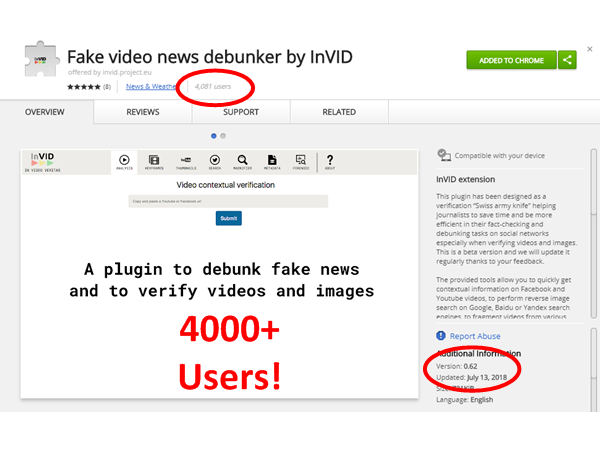Select the first carousel dot
Viewport: 600px width, 450px height.
pyautogui.click(x=214, y=136)
